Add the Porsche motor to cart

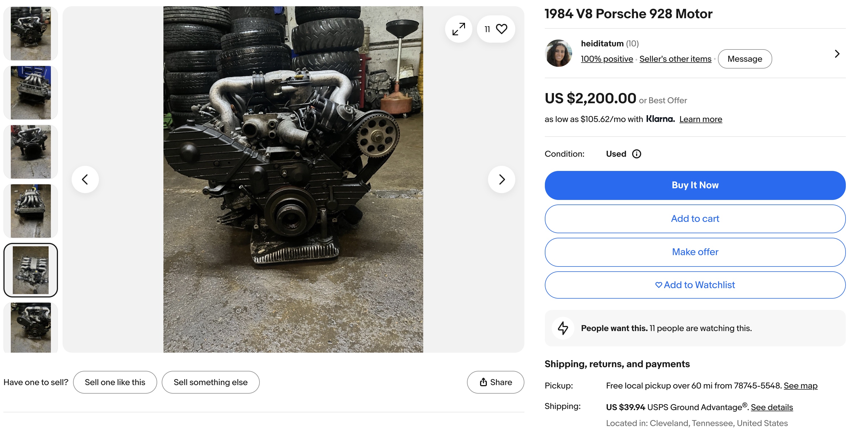[695, 218]
